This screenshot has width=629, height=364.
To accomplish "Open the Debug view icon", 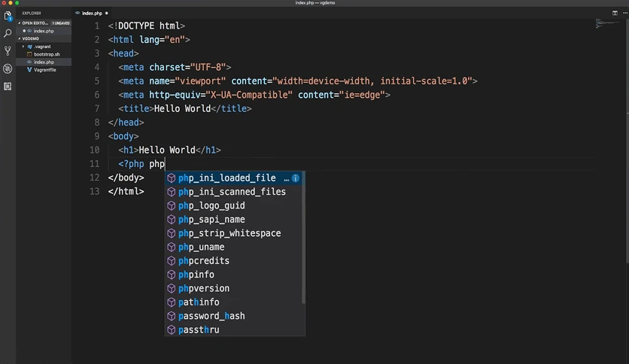I will tap(8, 68).
